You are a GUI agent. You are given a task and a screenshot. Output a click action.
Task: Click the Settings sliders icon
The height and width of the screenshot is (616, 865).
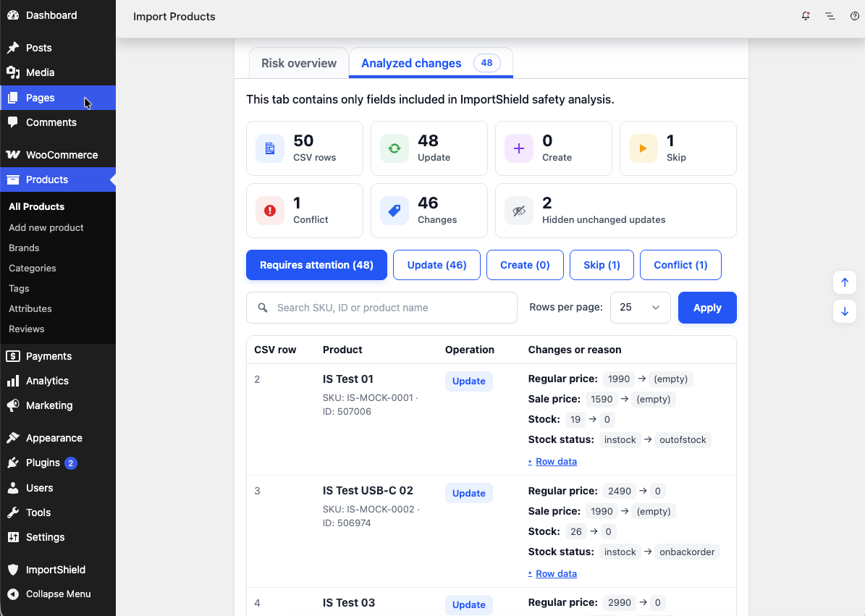tap(13, 537)
